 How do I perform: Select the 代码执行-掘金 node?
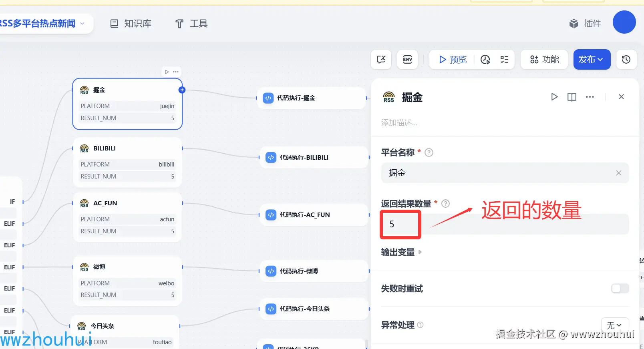pos(311,98)
